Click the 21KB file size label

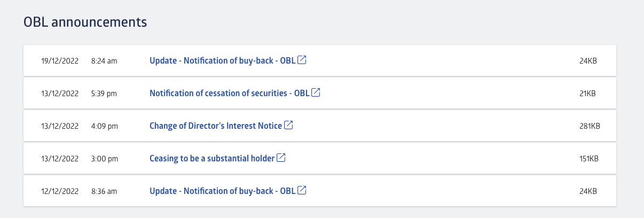pyautogui.click(x=587, y=94)
